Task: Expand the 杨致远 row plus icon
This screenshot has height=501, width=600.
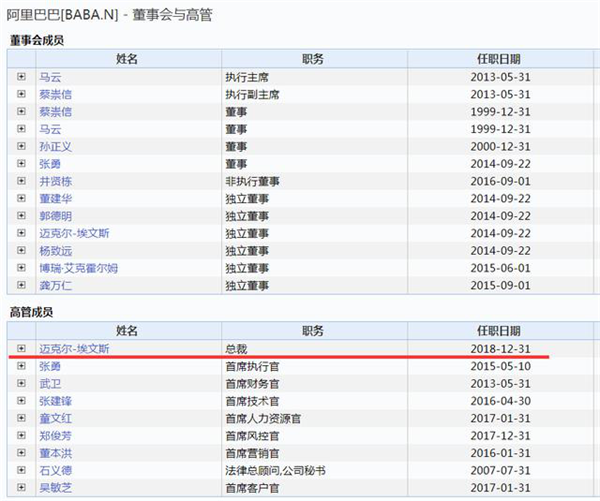Action: pyautogui.click(x=21, y=250)
